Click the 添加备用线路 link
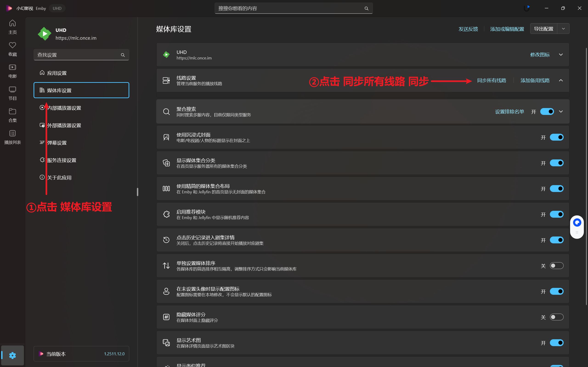The height and width of the screenshot is (367, 588). pyautogui.click(x=535, y=80)
